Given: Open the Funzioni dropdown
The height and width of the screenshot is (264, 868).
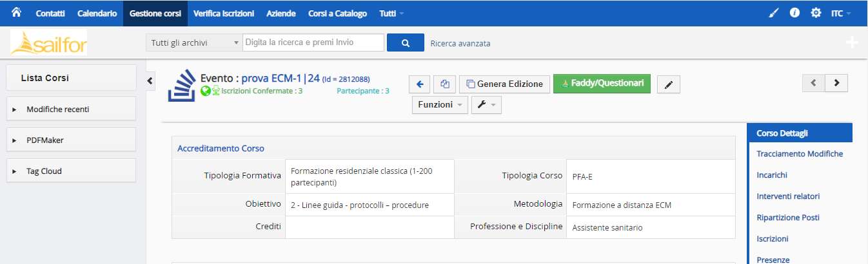Looking at the screenshot, I should pos(440,104).
